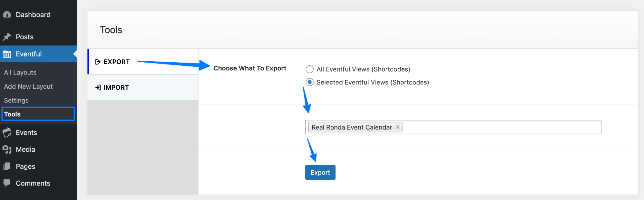Select the Pages icon
Viewport: 644px width, 200px height.
point(7,166)
